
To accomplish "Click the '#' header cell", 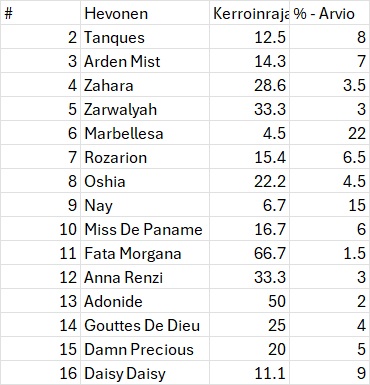I will (x=40, y=13).
